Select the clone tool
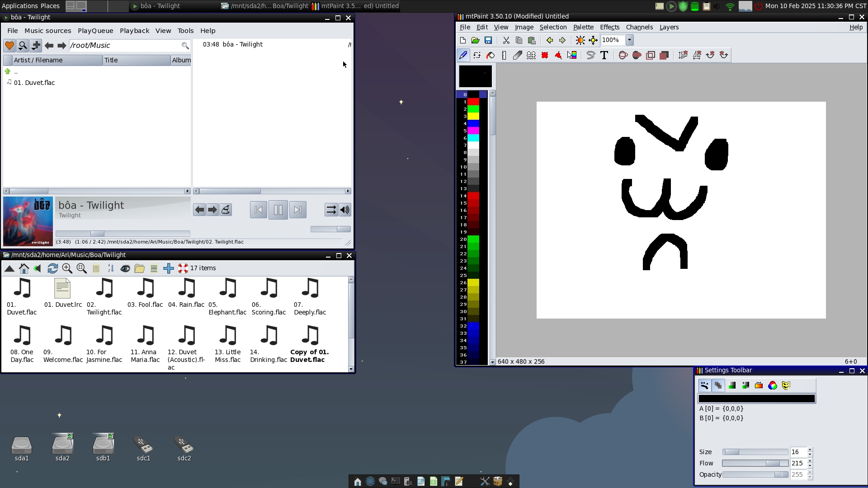Viewport: 868px width, 488px height. tap(531, 55)
